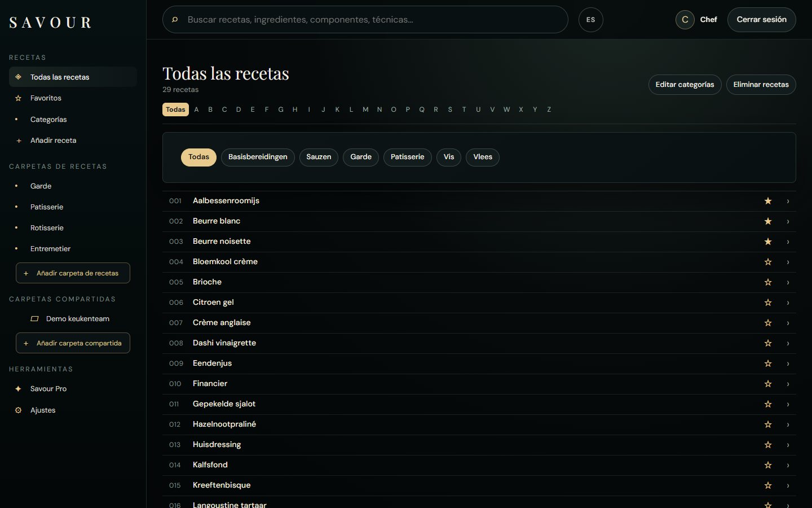Show the Vis category recipes
The width and height of the screenshot is (812, 508).
(449, 157)
